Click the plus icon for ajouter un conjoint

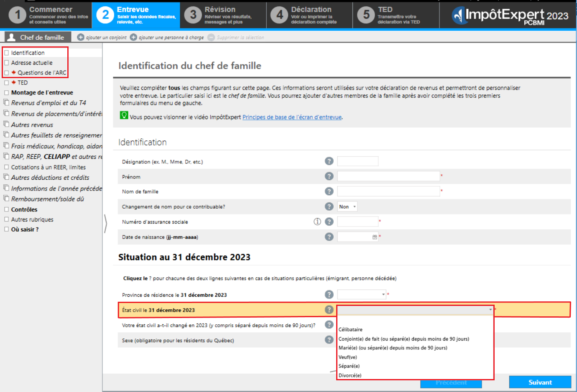(x=81, y=37)
